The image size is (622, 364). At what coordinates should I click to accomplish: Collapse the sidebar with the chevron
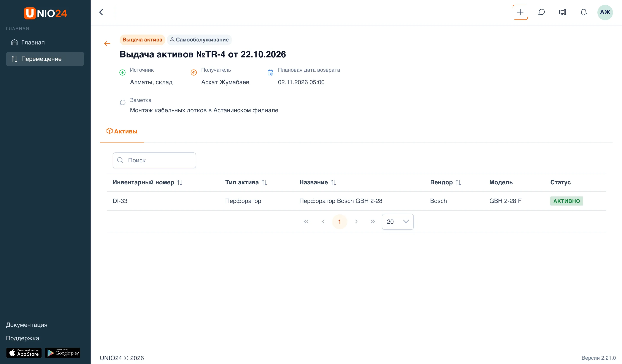(x=101, y=12)
